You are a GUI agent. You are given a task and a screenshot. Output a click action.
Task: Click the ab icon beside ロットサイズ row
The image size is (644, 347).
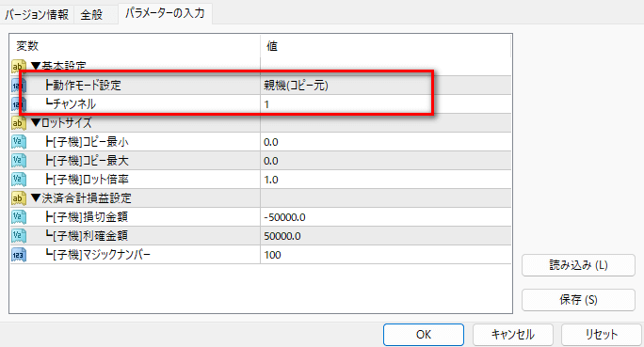(x=19, y=123)
